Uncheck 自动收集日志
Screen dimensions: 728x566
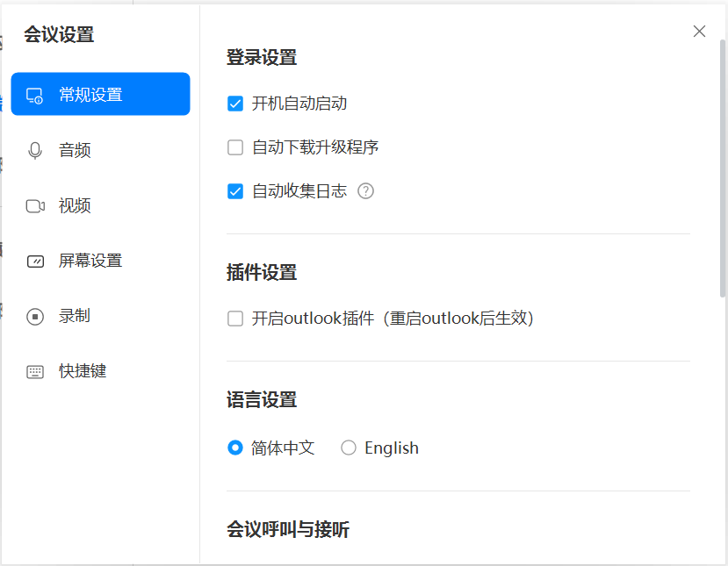235,190
